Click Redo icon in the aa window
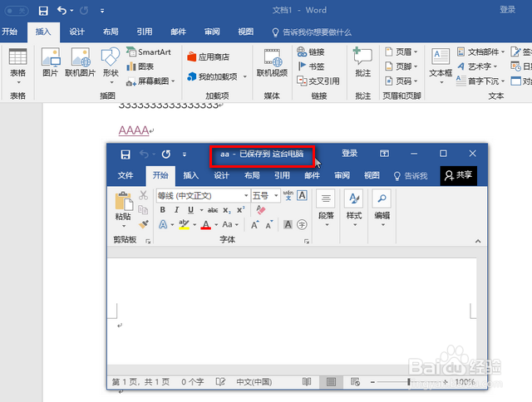The height and width of the screenshot is (402, 532). click(166, 154)
